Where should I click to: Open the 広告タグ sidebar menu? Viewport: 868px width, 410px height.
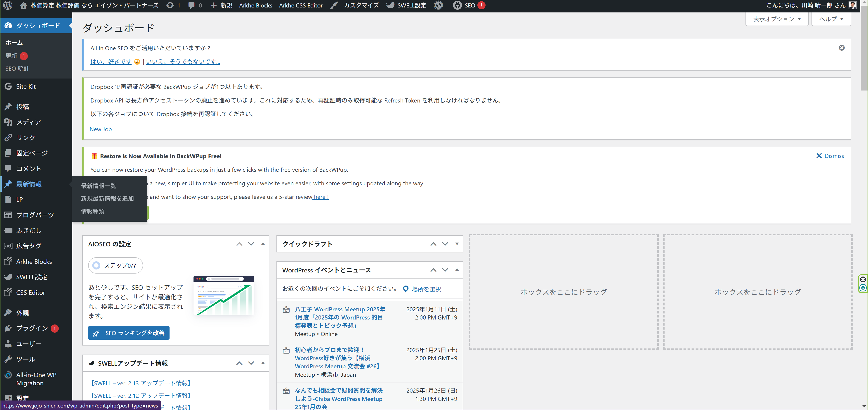pyautogui.click(x=36, y=246)
